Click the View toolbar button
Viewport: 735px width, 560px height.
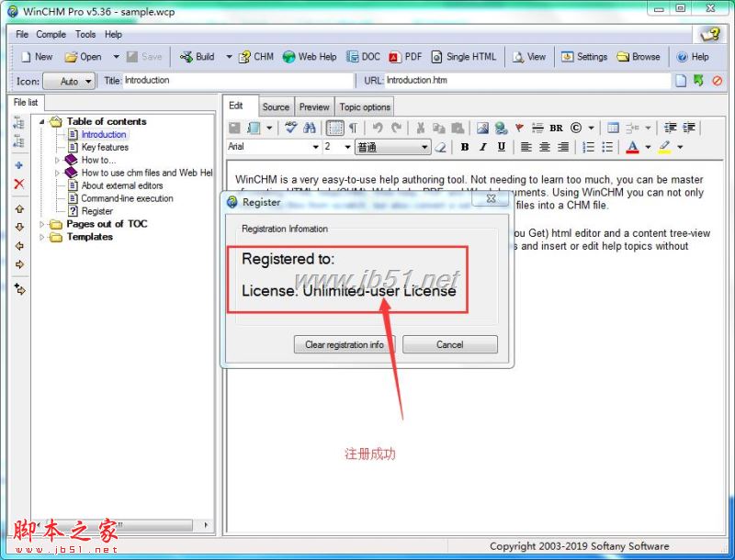pyautogui.click(x=529, y=57)
